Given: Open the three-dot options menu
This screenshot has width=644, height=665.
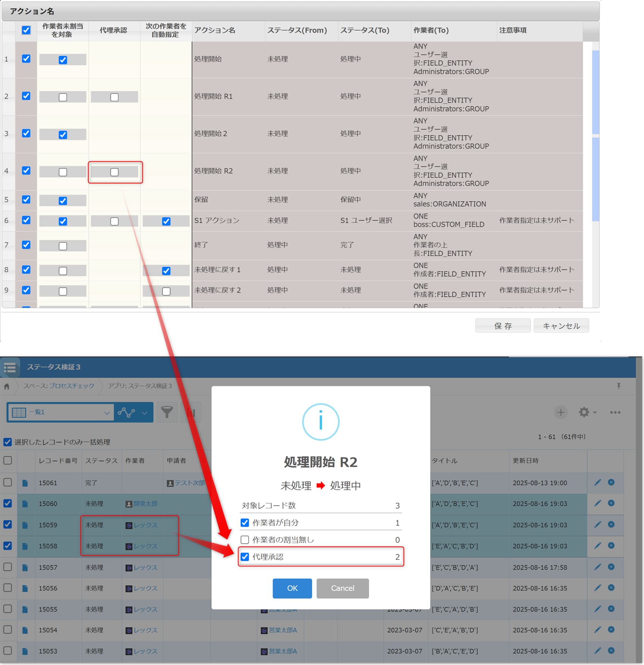Looking at the screenshot, I should click(615, 412).
